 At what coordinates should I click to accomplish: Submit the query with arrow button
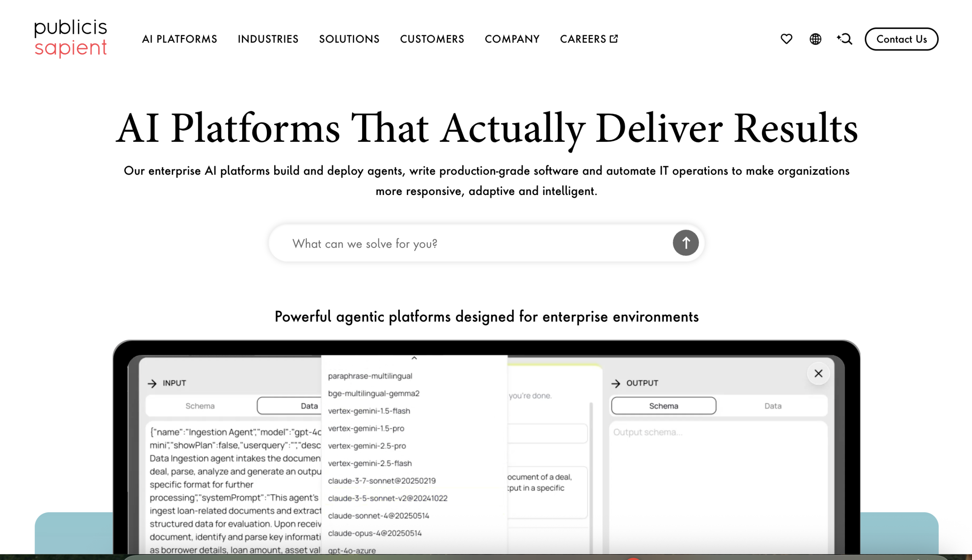pyautogui.click(x=685, y=243)
